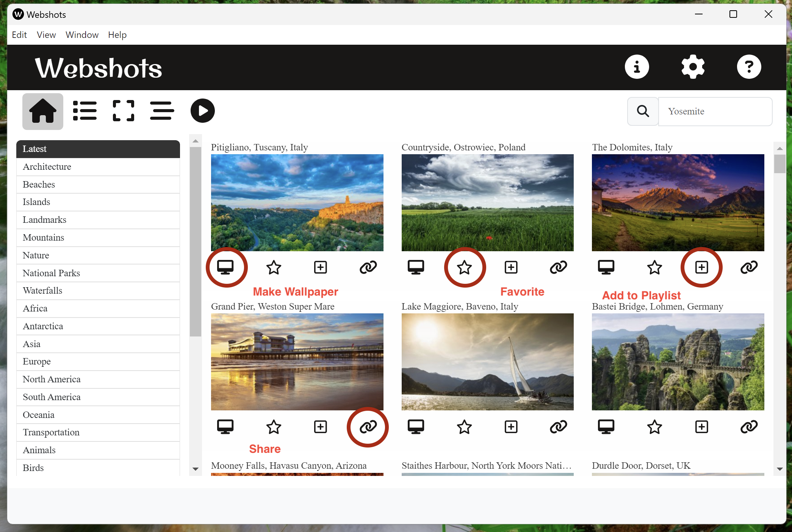Click the Yosemite search field

click(715, 111)
